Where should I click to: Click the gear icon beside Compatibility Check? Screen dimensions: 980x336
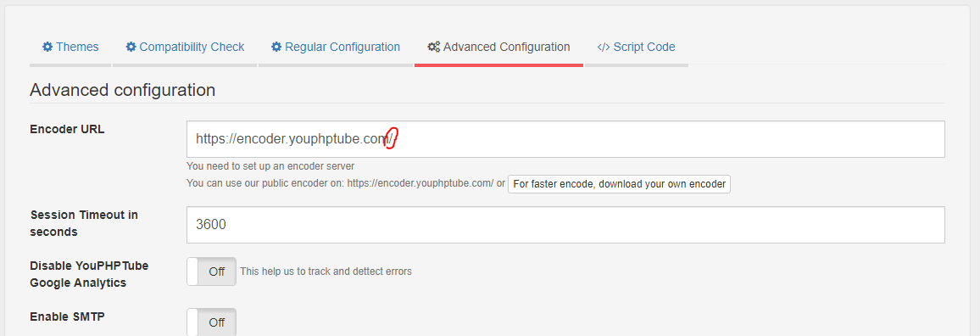pos(131,47)
